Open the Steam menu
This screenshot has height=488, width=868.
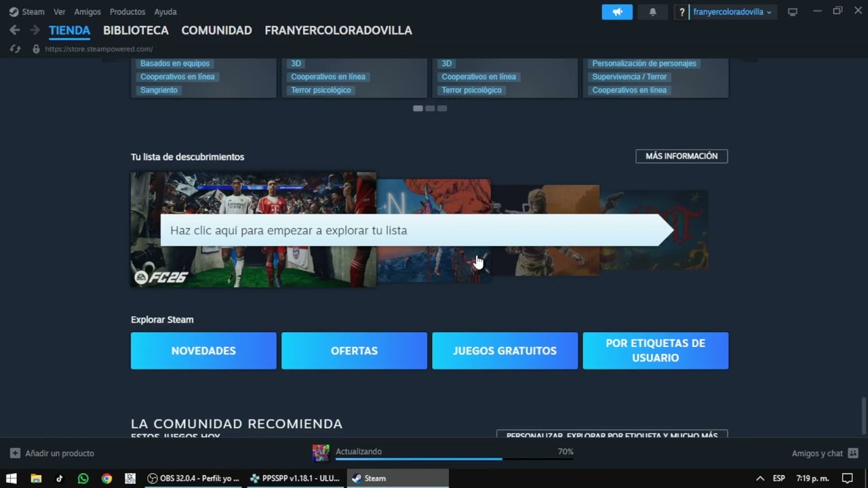click(33, 12)
